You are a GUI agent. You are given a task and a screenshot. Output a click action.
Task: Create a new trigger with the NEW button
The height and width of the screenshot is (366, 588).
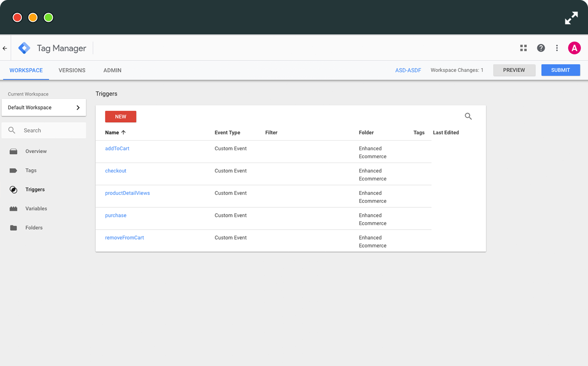coord(121,116)
